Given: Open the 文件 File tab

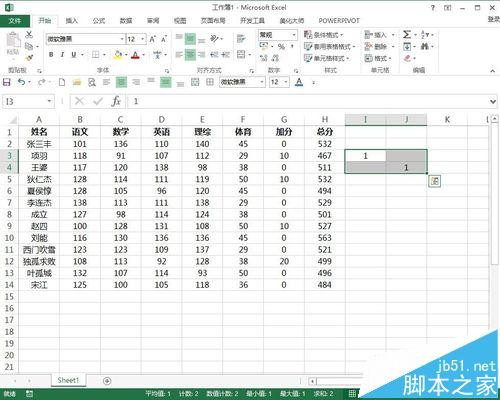Looking at the screenshot, I should (x=15, y=21).
